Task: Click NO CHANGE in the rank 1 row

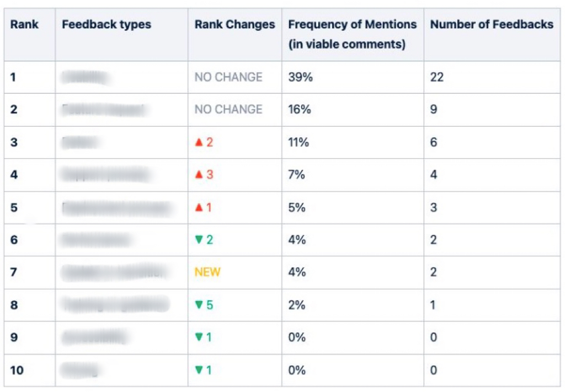Action: [x=228, y=77]
